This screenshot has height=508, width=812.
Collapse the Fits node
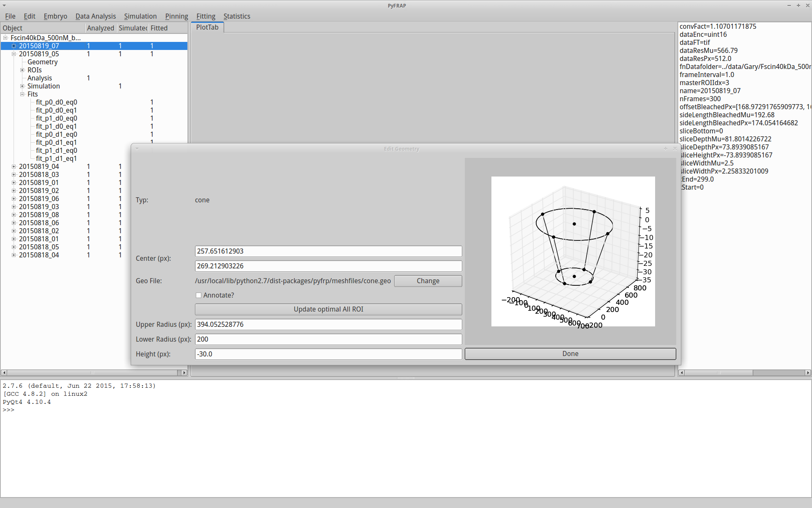(22, 94)
